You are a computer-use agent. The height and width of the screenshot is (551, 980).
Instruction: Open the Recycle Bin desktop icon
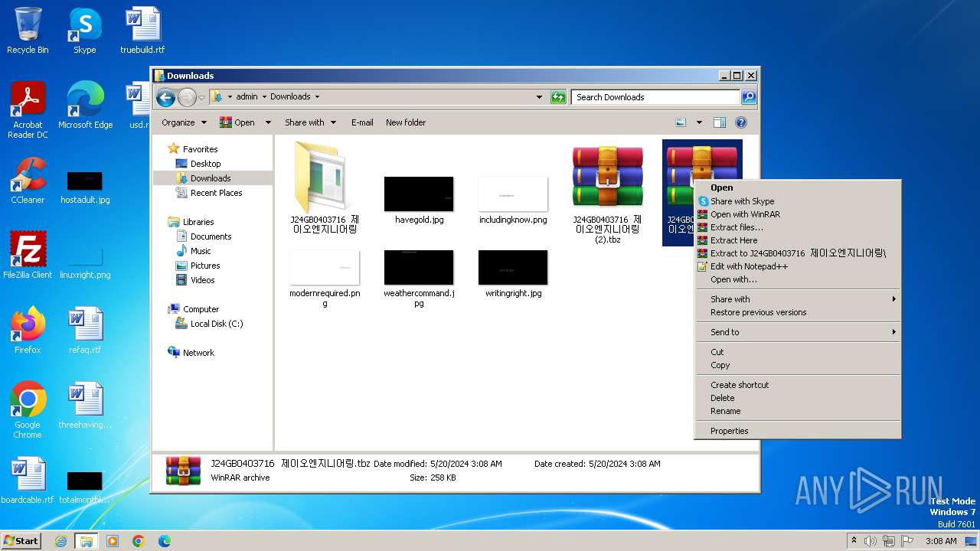coord(28,31)
